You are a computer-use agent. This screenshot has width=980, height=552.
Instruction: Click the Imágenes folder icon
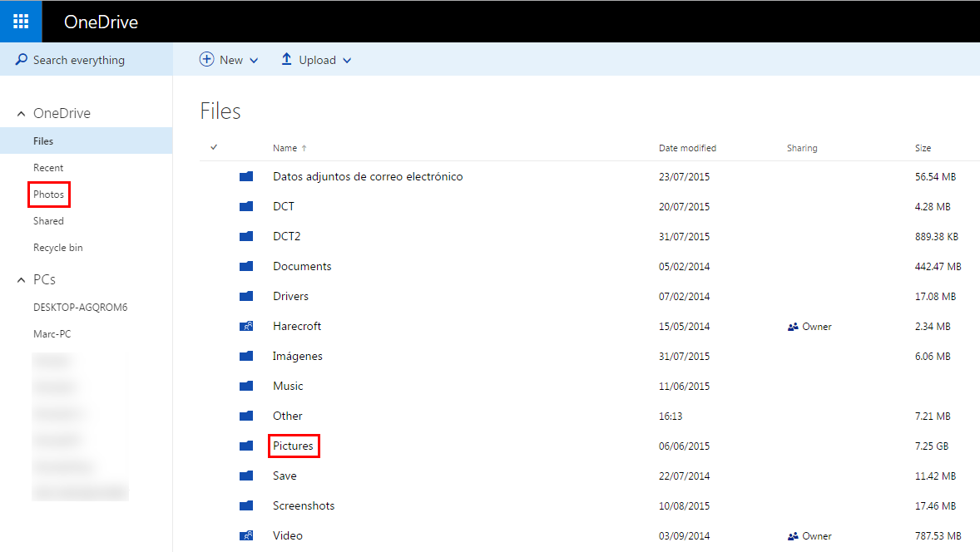pyautogui.click(x=246, y=356)
